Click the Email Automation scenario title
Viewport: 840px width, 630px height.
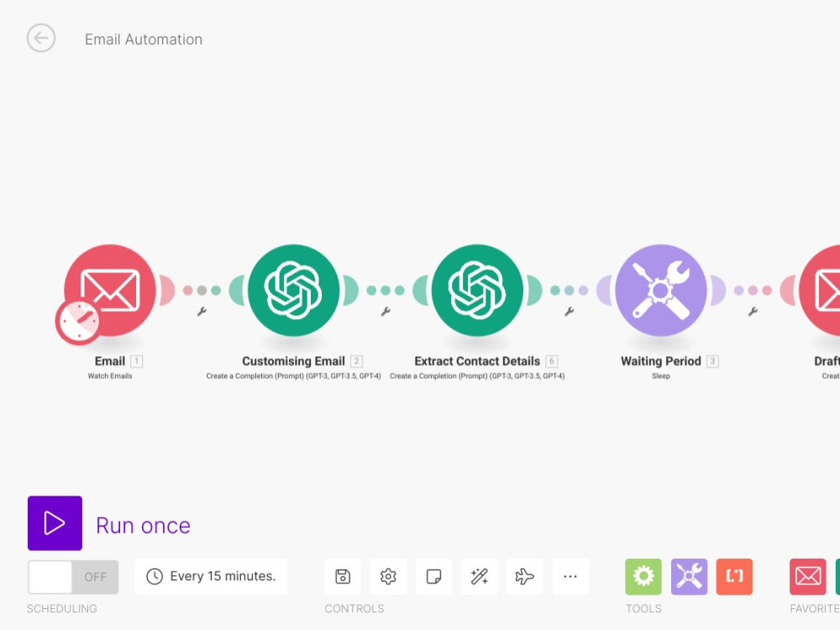click(144, 39)
